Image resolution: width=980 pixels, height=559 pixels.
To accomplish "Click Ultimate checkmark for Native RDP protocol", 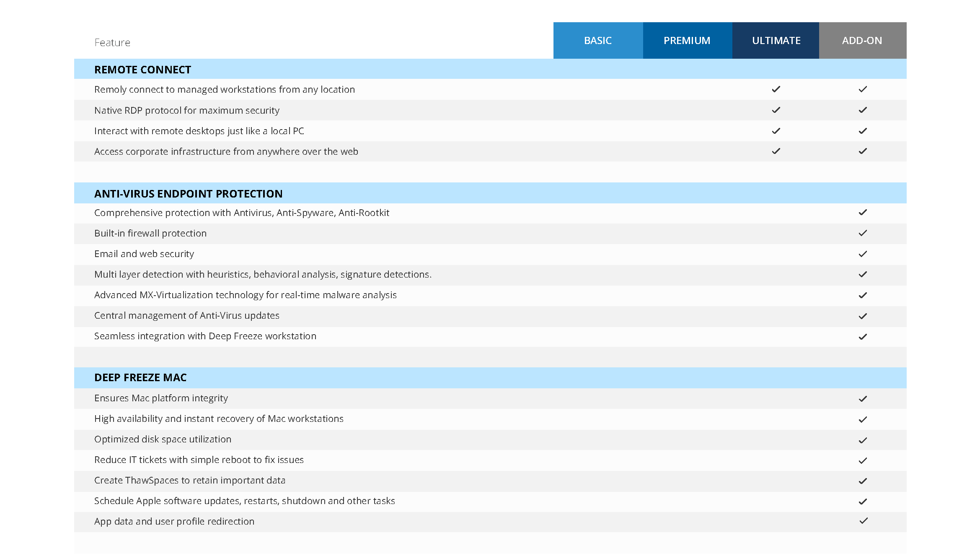I will tap(776, 110).
